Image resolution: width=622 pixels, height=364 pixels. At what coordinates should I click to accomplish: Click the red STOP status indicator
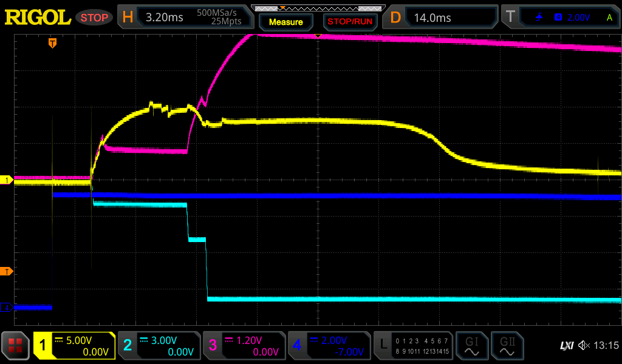(x=94, y=18)
